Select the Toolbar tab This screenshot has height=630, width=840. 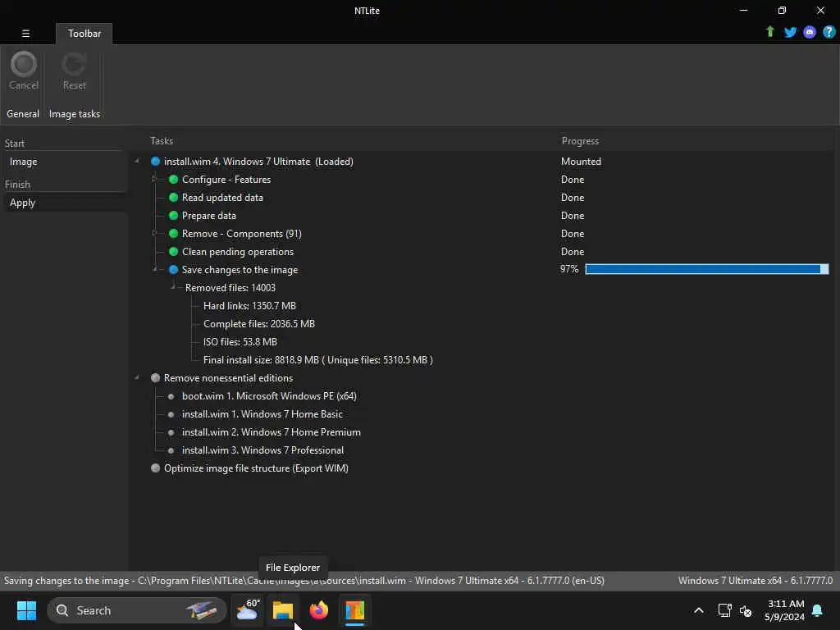pyautogui.click(x=84, y=33)
